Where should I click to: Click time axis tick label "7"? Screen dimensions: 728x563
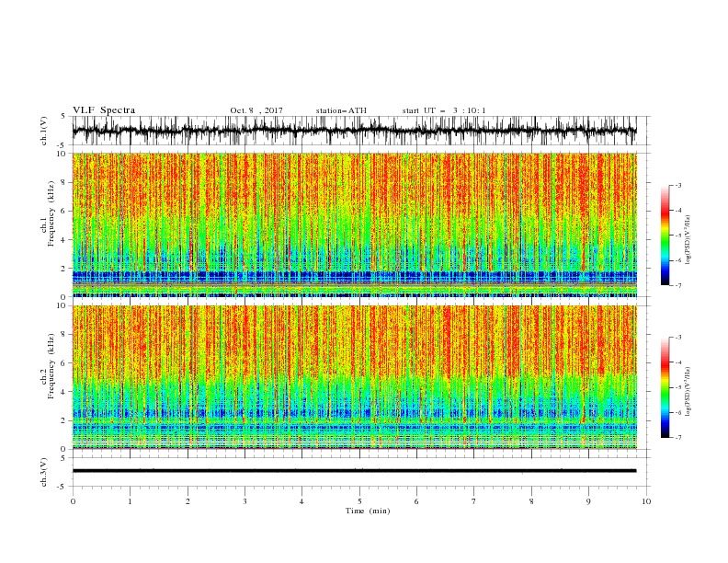point(474,501)
